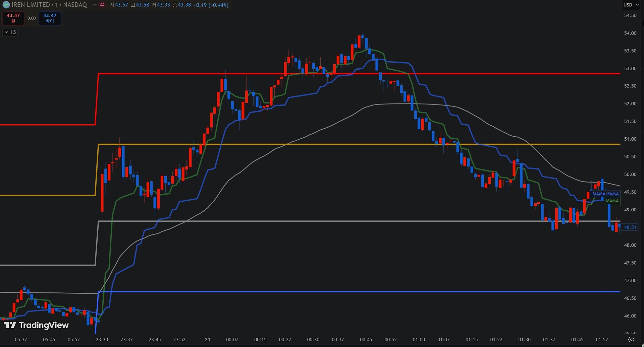Viewport: 644px width, 347px height.
Task: Click the open value 43.57 in legend
Action: pyautogui.click(x=122, y=5)
